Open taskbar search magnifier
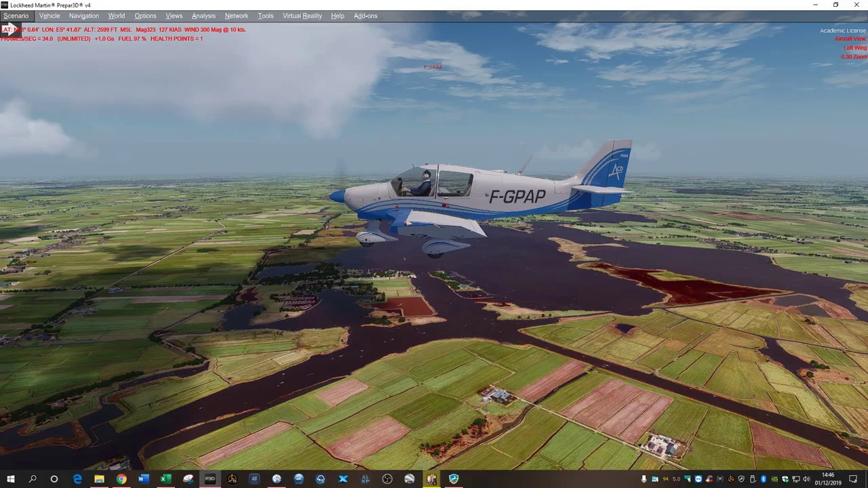Screen dimensions: 868x488 pos(32,480)
